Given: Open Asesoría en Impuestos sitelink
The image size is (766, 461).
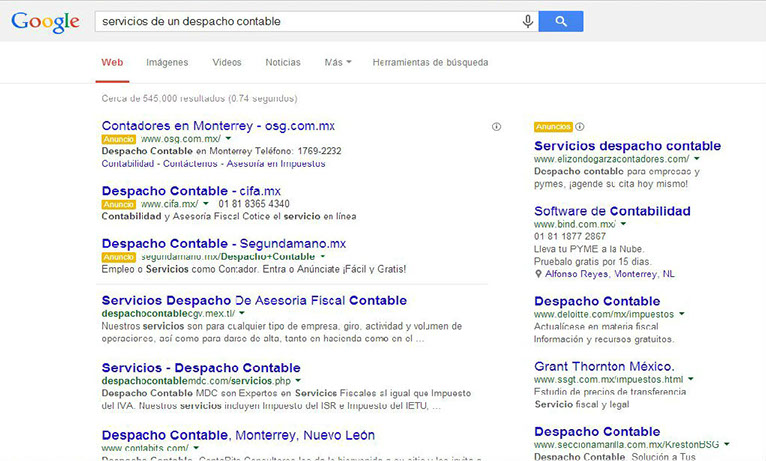Looking at the screenshot, I should click(276, 164).
